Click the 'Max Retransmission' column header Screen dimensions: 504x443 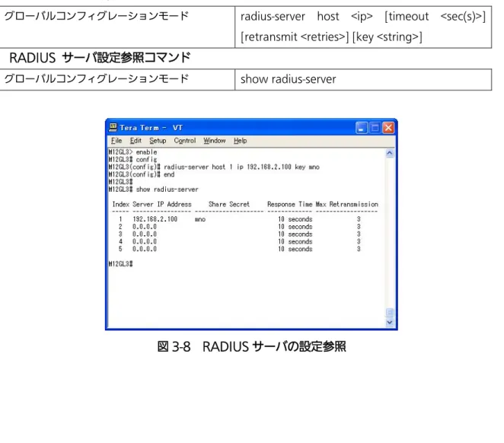coord(347,204)
